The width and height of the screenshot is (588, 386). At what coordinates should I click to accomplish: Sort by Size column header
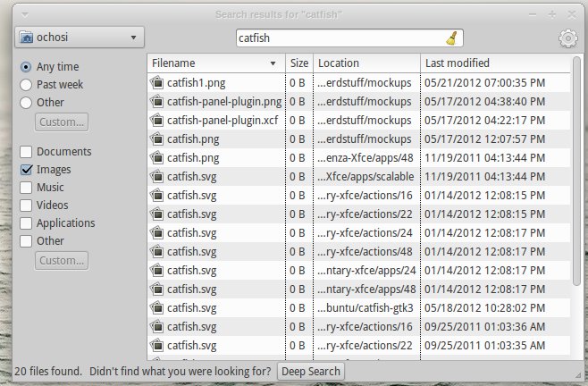pyautogui.click(x=299, y=63)
